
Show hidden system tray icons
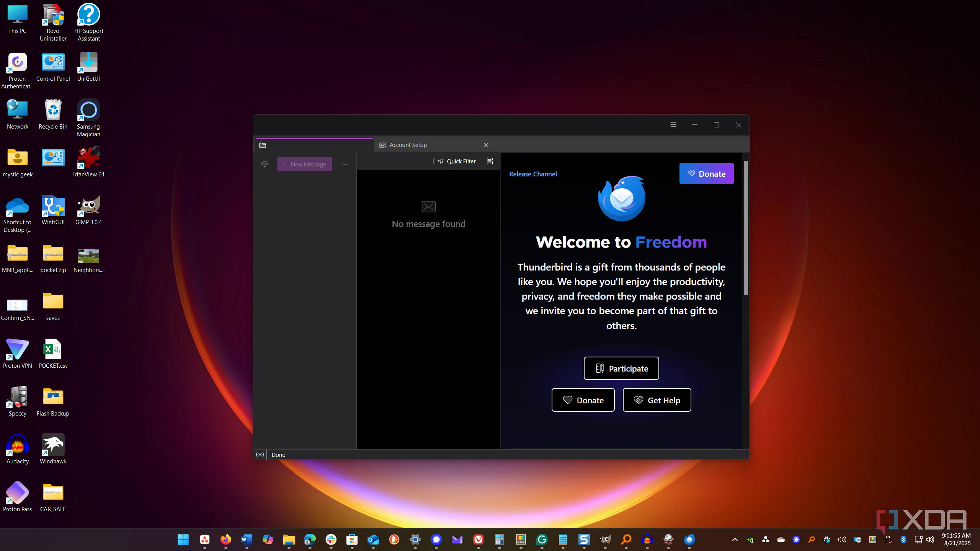(x=735, y=540)
